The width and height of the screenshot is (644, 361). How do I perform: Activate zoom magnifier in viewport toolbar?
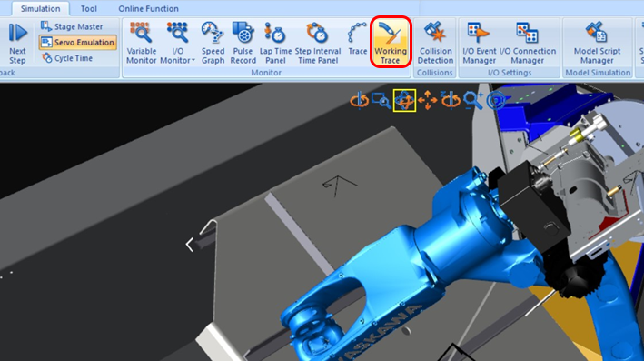tap(473, 100)
